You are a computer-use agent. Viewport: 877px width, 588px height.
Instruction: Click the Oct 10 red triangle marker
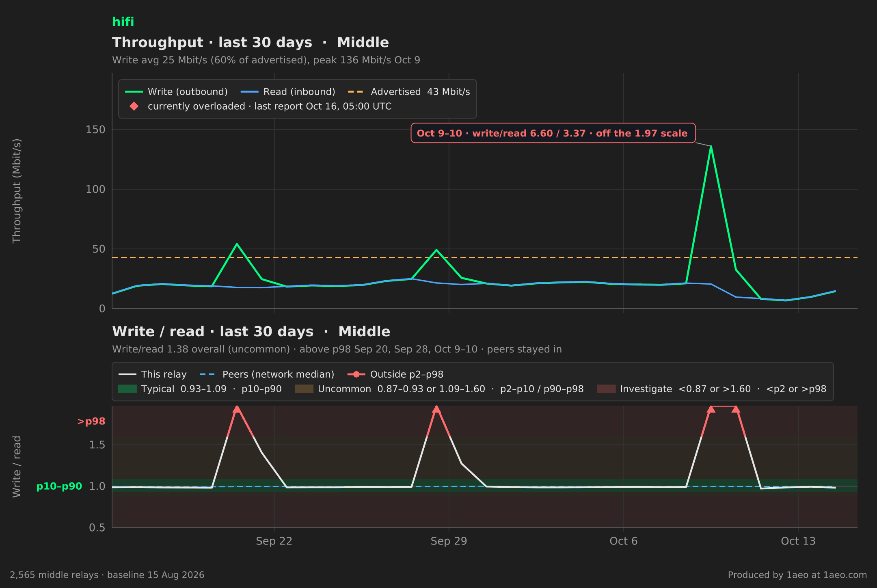tap(736, 409)
